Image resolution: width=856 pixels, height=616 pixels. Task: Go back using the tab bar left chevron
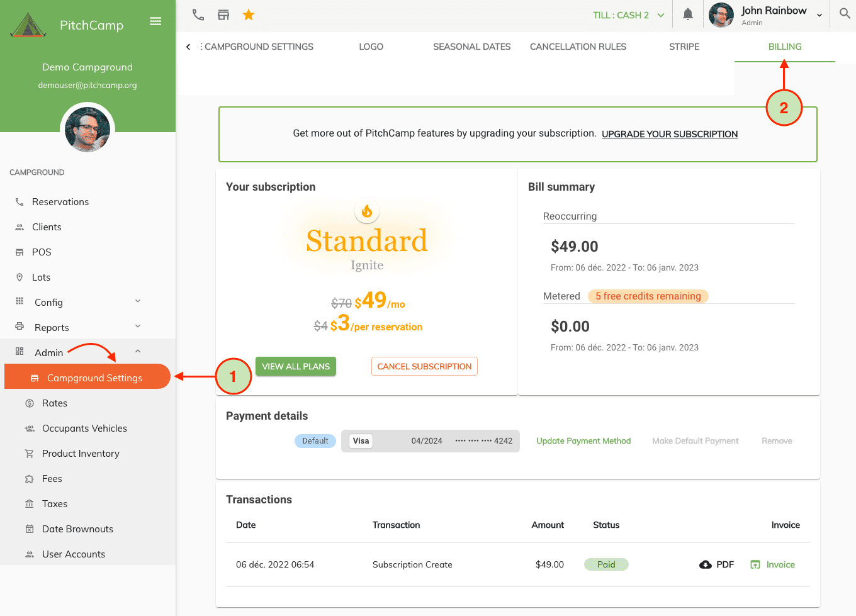tap(188, 47)
